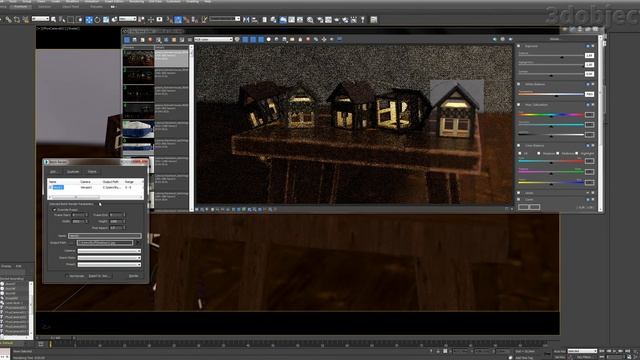Click the Output Path browse button
The width and height of the screenshot is (640, 360).
(x=71, y=242)
